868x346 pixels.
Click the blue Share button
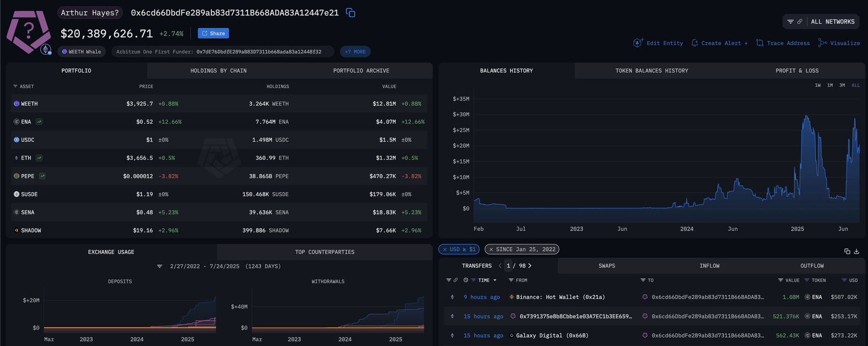[x=213, y=33]
